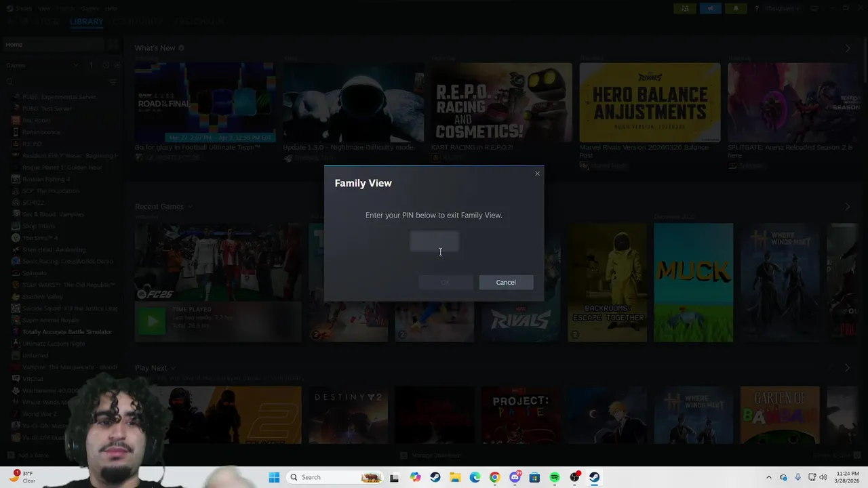Viewport: 868px width, 488px height.
Task: Open Discord from the taskbar
Action: pos(515,477)
